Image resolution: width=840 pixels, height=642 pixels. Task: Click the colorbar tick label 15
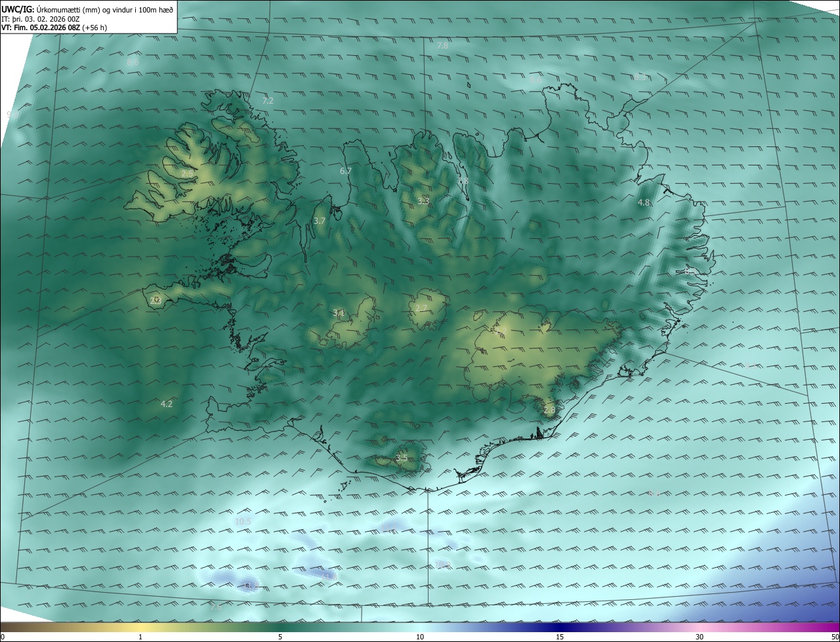pos(560,637)
